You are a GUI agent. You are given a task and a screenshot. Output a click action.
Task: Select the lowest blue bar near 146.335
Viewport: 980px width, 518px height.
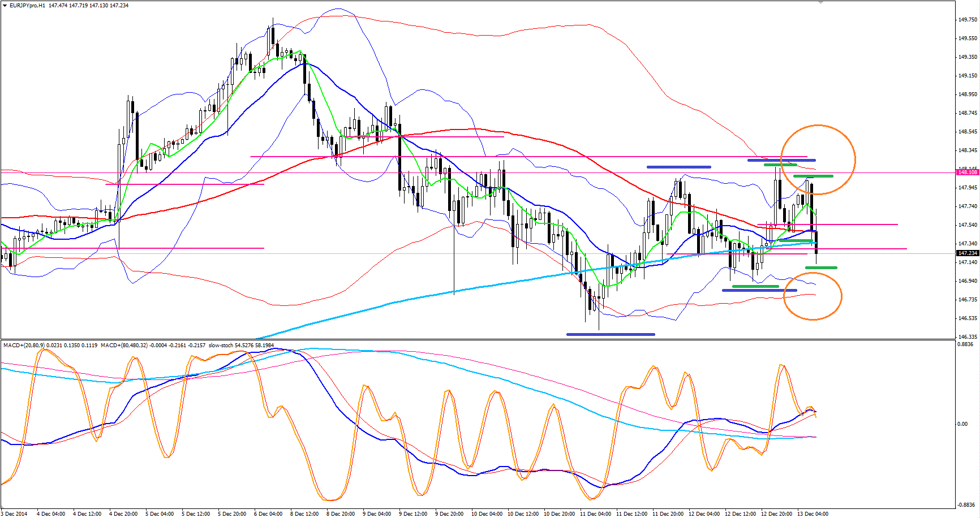pos(611,334)
